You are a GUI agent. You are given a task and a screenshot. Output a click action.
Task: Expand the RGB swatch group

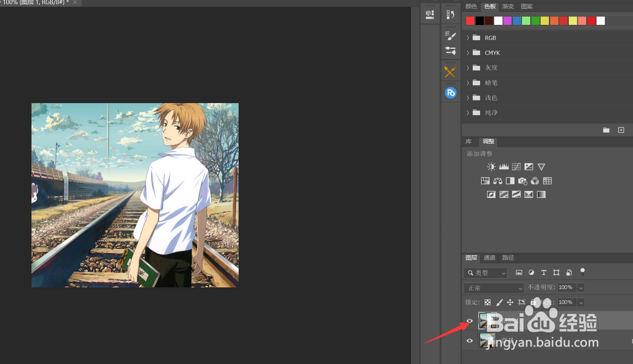click(468, 38)
